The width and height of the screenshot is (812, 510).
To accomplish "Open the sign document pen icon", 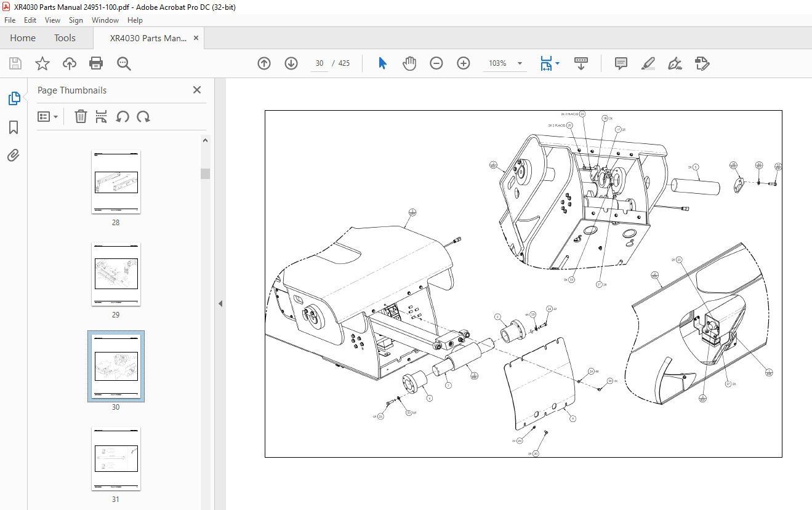I will pyautogui.click(x=675, y=63).
